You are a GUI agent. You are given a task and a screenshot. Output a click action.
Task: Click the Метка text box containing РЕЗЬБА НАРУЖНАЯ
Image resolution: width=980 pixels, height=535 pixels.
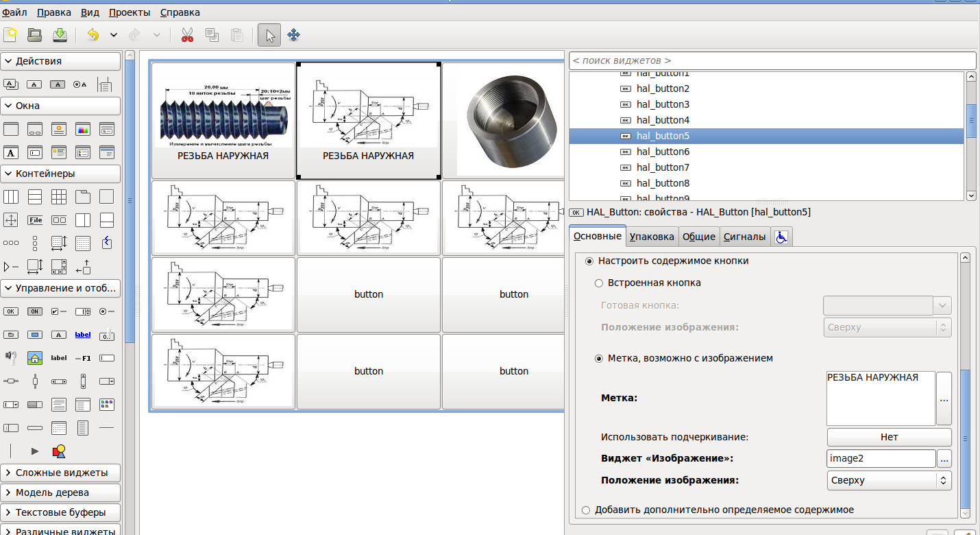tap(881, 399)
